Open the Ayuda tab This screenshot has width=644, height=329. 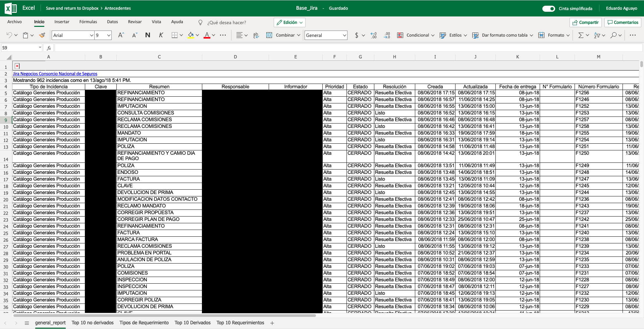tap(177, 22)
